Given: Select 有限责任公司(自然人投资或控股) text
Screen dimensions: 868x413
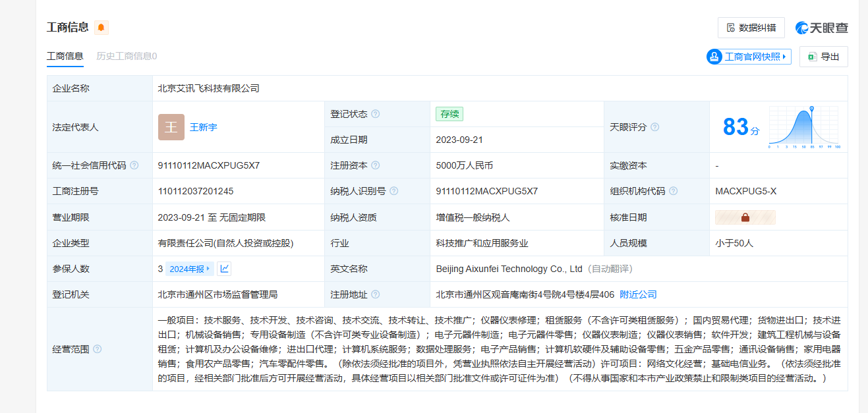Looking at the screenshot, I should coord(225,243).
